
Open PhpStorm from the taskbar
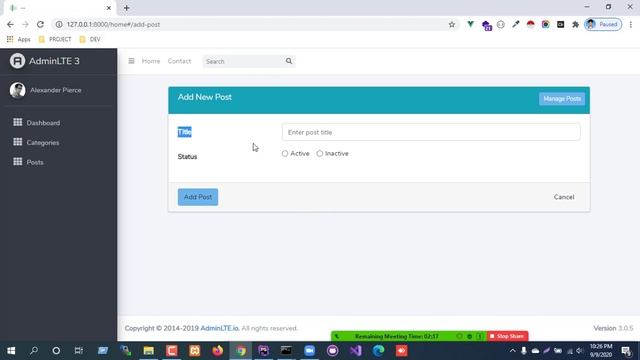coord(264,351)
